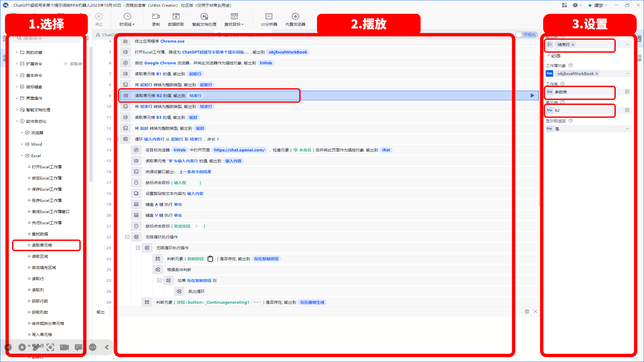The image size is (644, 362).
Task: Expand the 基本命令 category
Action: (x=17, y=75)
